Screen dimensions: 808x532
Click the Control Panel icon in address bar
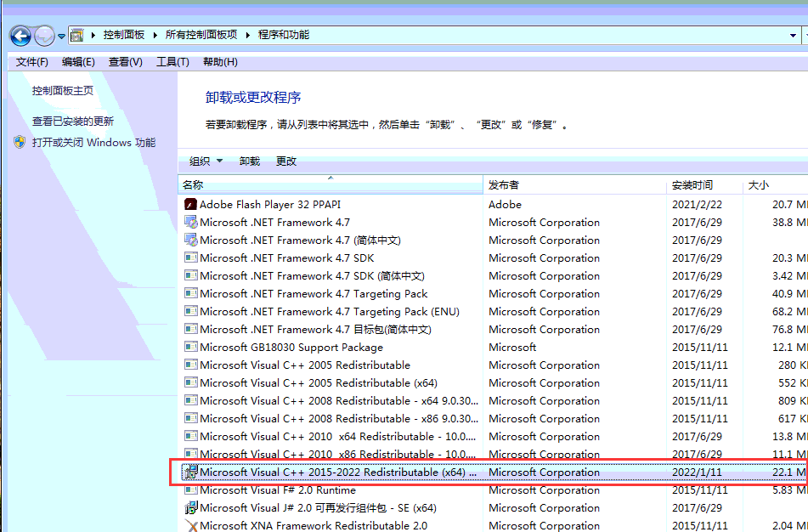(76, 35)
